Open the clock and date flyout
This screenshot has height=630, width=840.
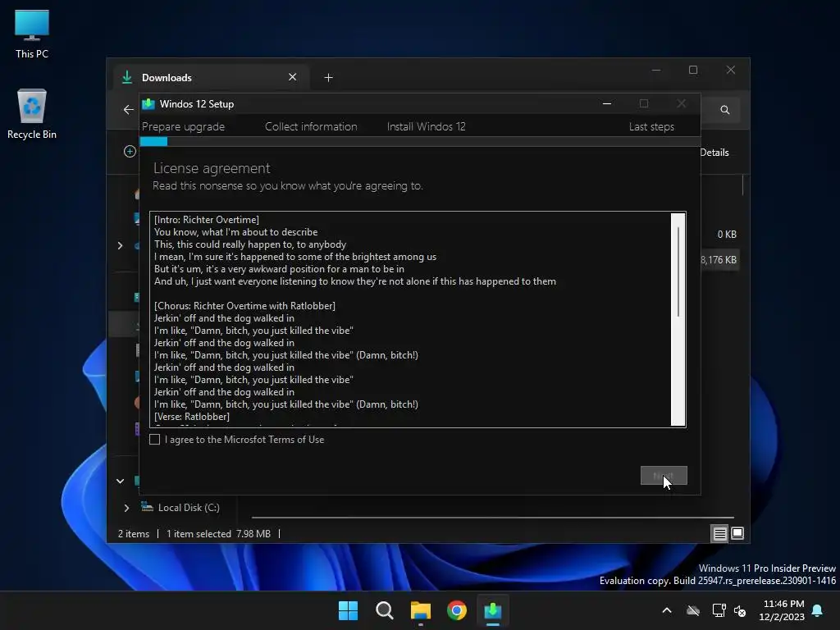782,610
